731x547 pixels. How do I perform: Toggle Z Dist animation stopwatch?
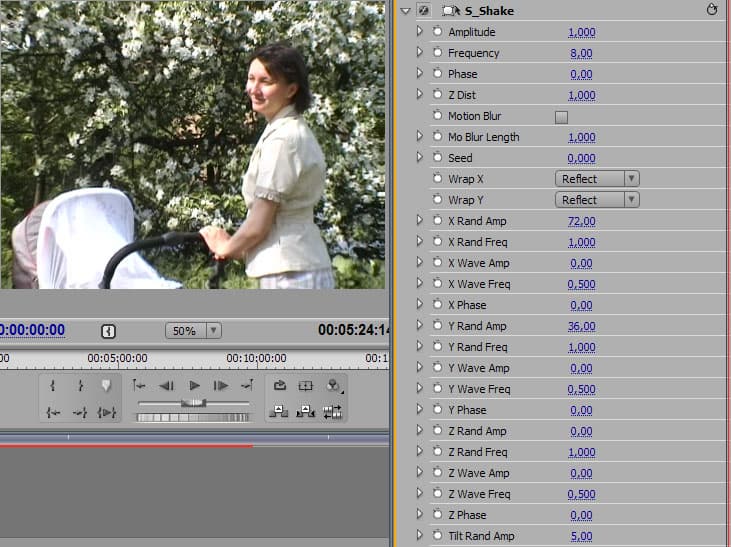(x=437, y=94)
